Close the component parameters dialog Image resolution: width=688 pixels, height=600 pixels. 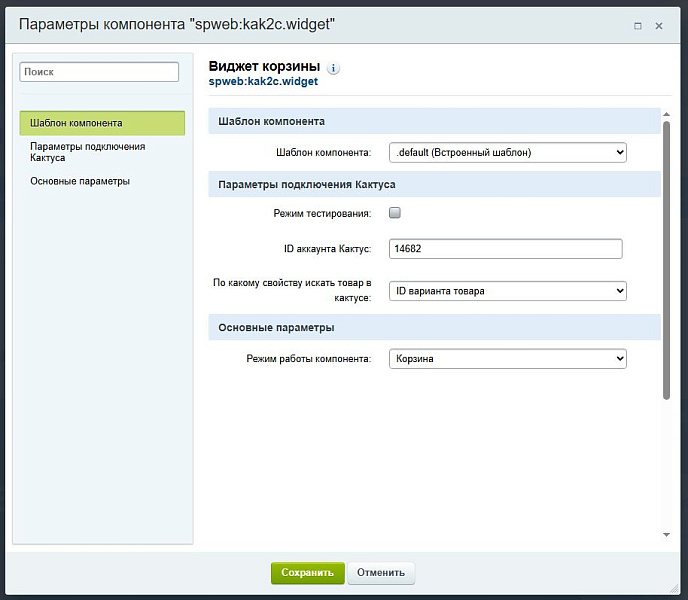[659, 26]
